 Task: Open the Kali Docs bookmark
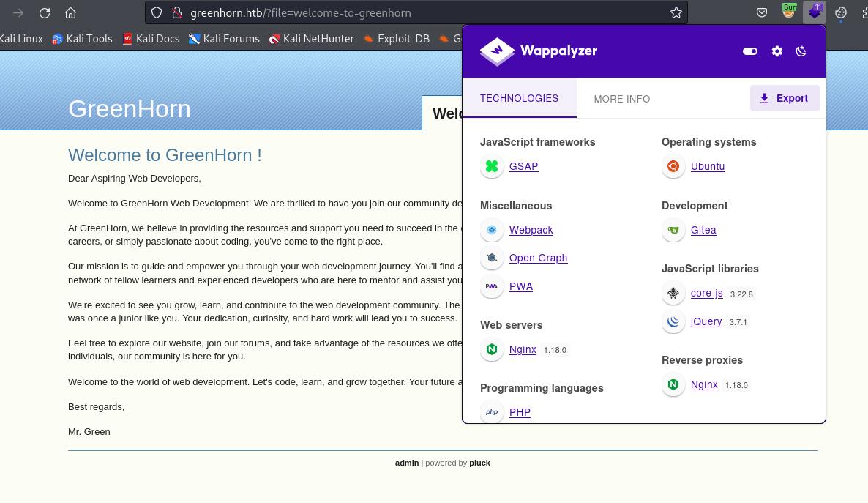(151, 39)
